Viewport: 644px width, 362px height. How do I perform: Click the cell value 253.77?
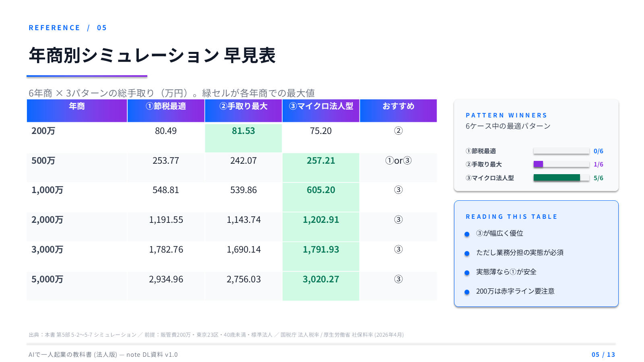(166, 161)
